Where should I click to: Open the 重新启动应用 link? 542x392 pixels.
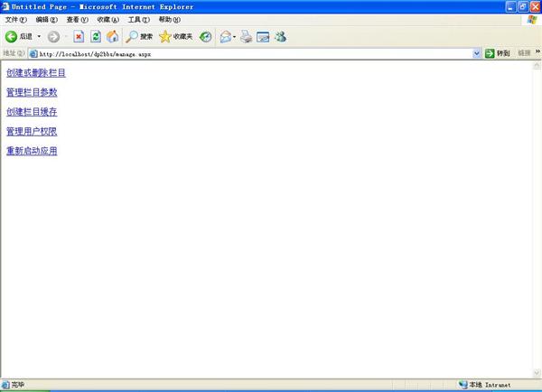click(32, 151)
